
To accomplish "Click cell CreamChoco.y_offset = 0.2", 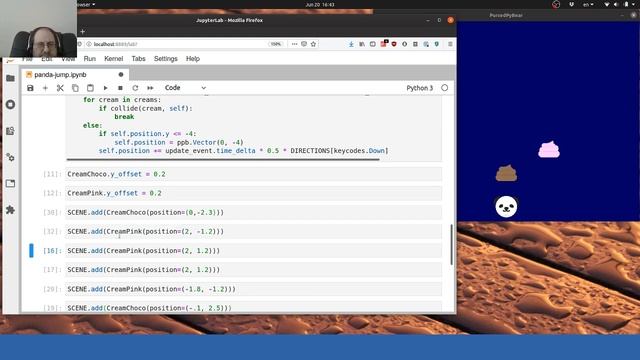I will click(253, 174).
